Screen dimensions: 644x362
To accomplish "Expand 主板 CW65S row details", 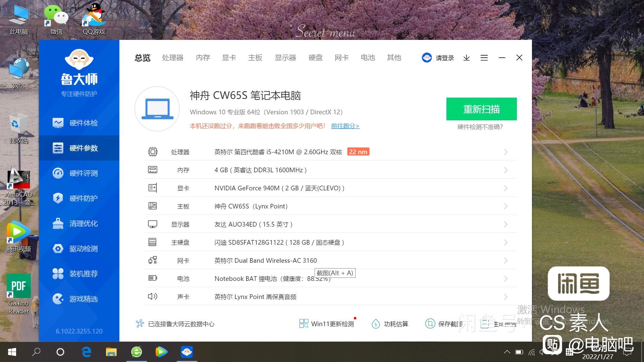I will [x=505, y=206].
